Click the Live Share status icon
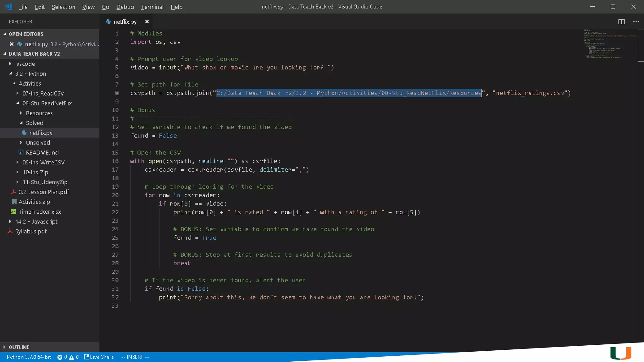 [x=99, y=357]
